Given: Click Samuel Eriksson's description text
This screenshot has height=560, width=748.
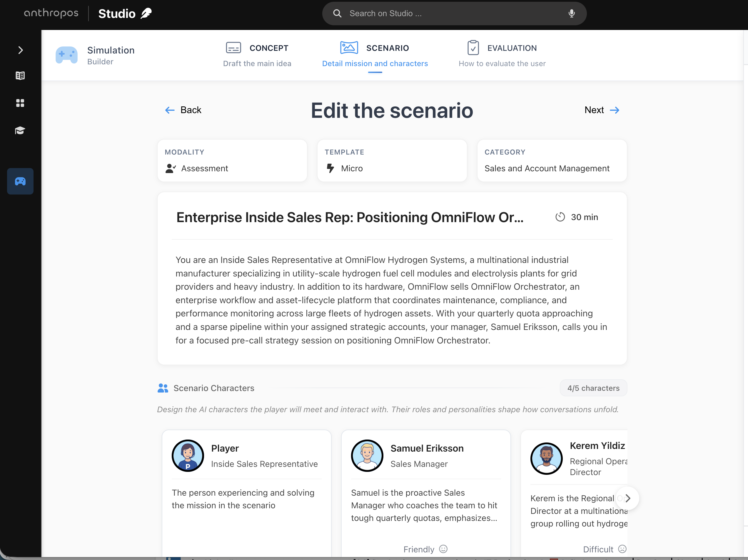Looking at the screenshot, I should [424, 505].
